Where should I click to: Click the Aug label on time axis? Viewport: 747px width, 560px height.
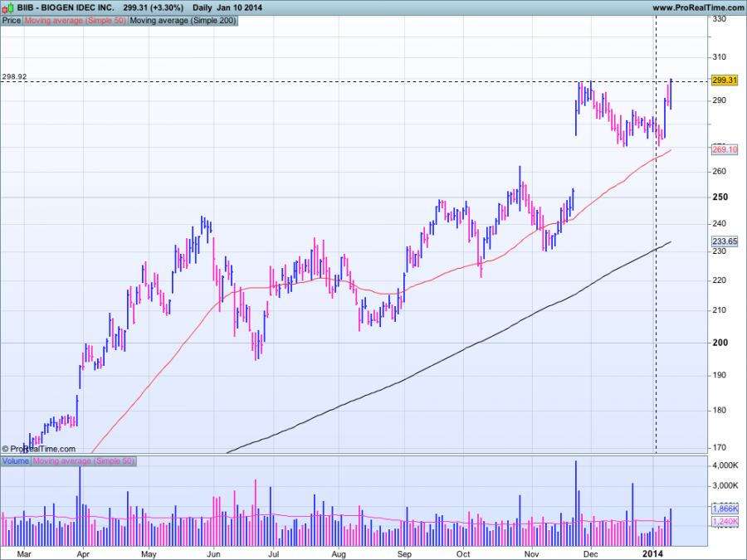coord(339,554)
